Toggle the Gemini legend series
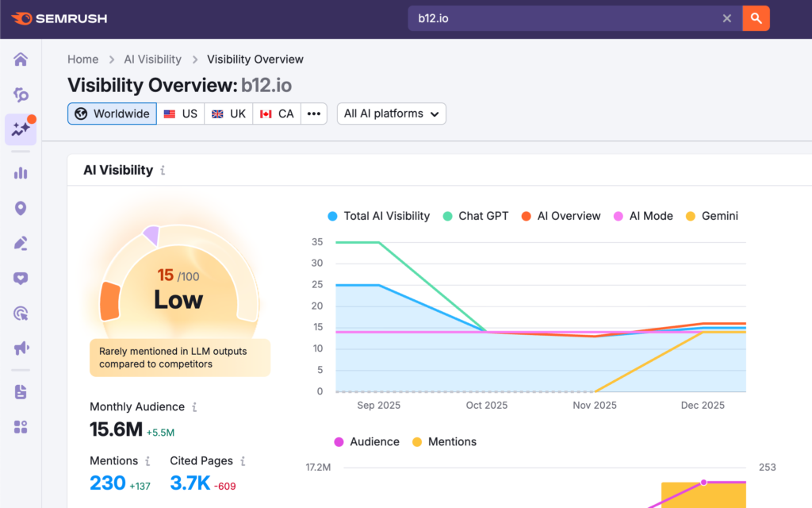812x508 pixels. click(711, 216)
